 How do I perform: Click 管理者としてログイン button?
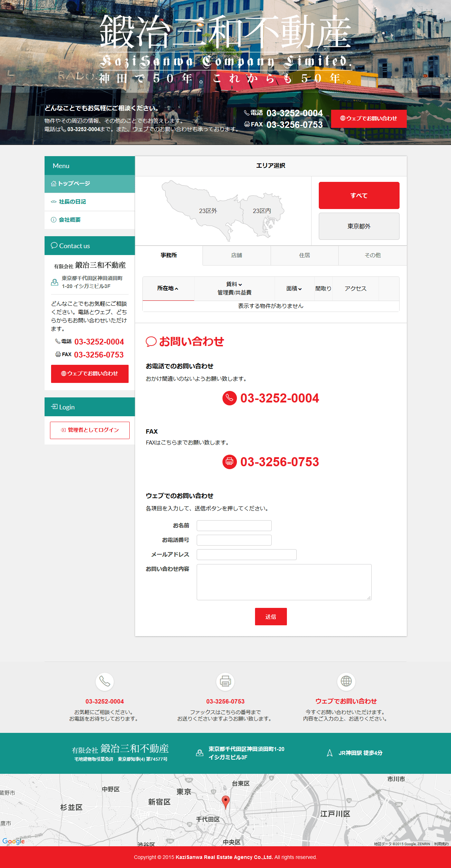[x=89, y=430]
